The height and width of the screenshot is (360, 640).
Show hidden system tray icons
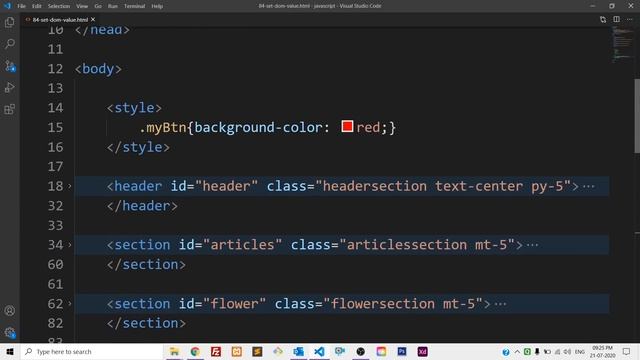[517, 352]
